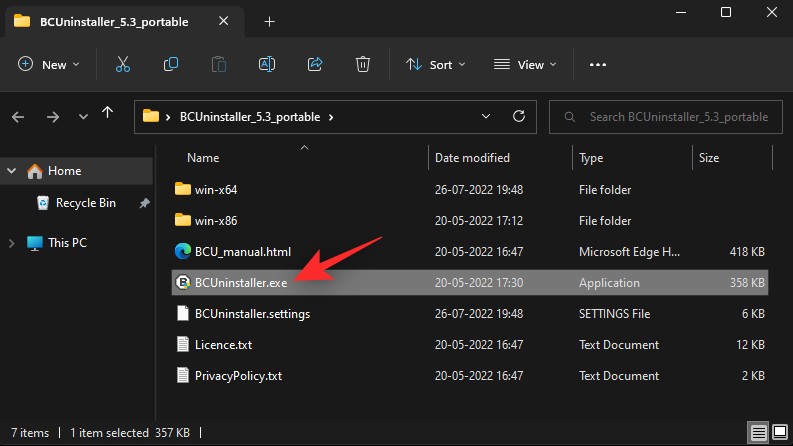Click the Paste clipboard icon

tap(218, 64)
